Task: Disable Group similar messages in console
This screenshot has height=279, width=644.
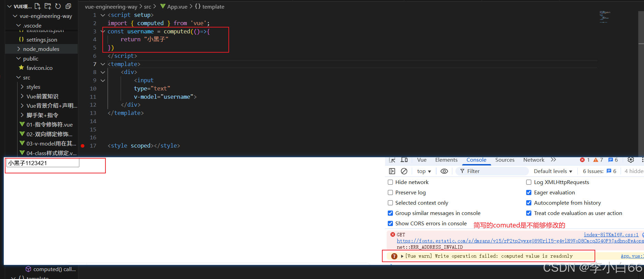Action: click(391, 213)
